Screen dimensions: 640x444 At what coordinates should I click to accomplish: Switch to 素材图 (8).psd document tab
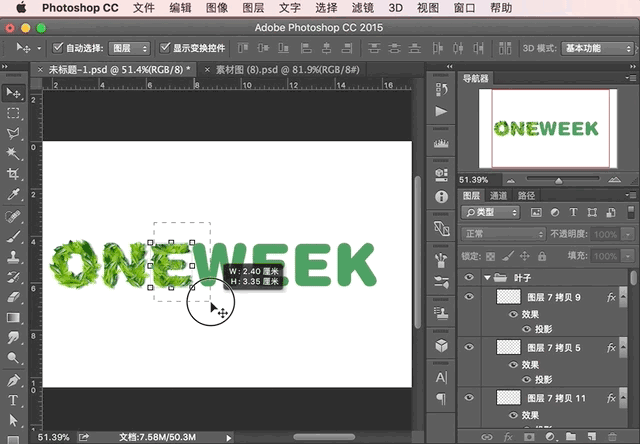tap(288, 70)
